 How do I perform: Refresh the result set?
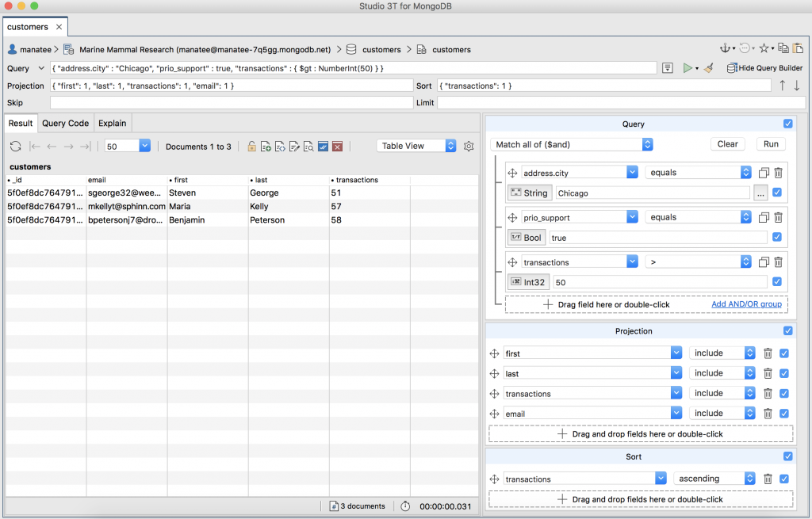16,147
